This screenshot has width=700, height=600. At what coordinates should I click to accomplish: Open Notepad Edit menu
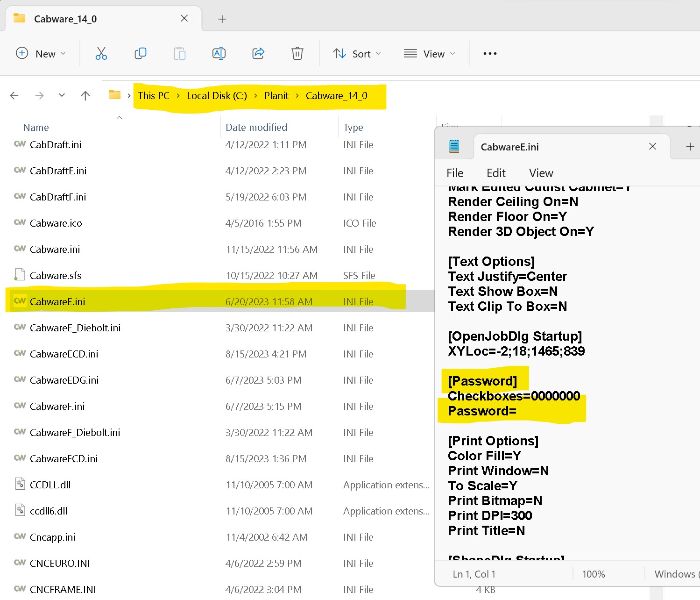click(x=496, y=173)
